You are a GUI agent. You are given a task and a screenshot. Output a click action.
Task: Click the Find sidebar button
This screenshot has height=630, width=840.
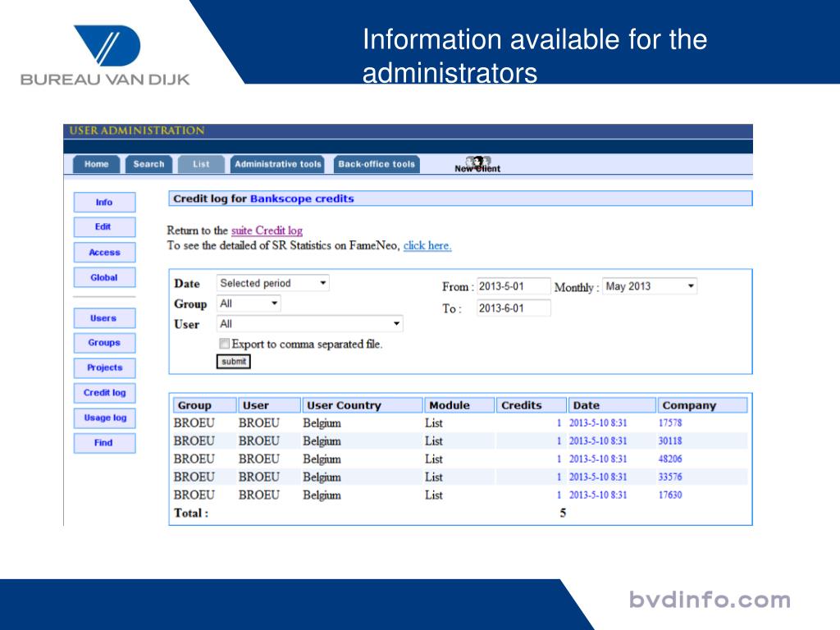tap(104, 442)
